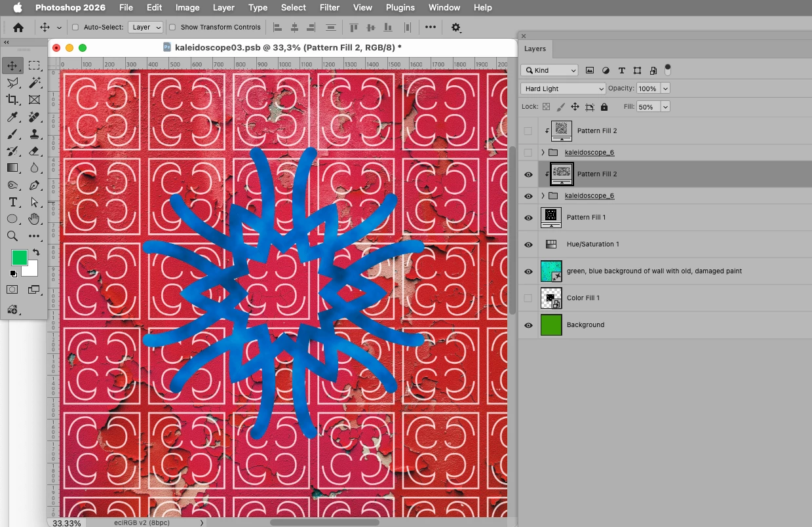Screen dimensions: 812x527
Task: Switch to the Layers panel tab
Action: pyautogui.click(x=535, y=49)
